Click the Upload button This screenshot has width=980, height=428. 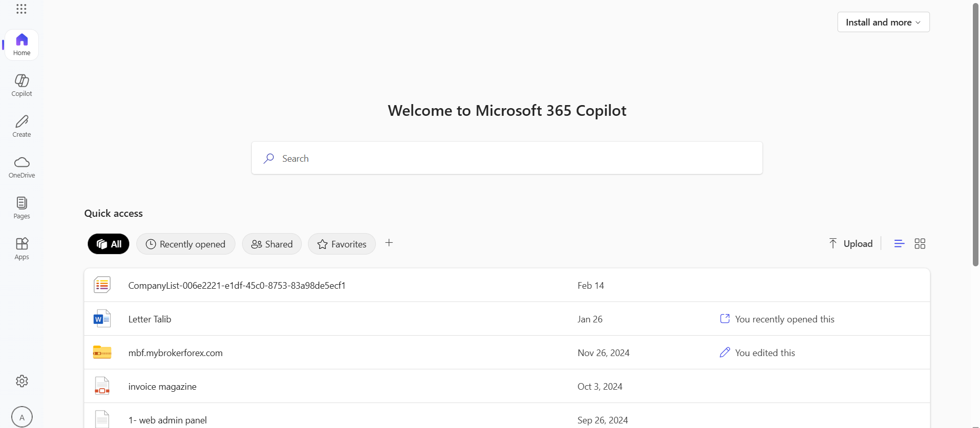coord(851,243)
